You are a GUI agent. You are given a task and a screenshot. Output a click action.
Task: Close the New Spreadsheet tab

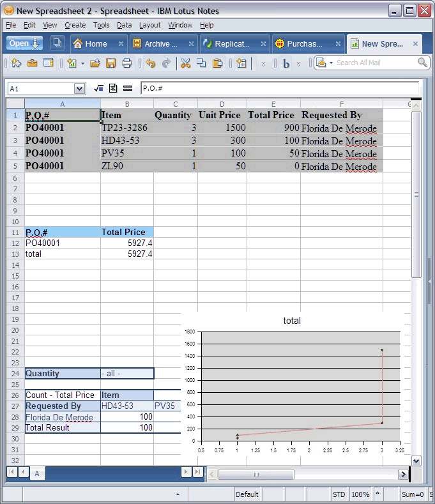415,43
